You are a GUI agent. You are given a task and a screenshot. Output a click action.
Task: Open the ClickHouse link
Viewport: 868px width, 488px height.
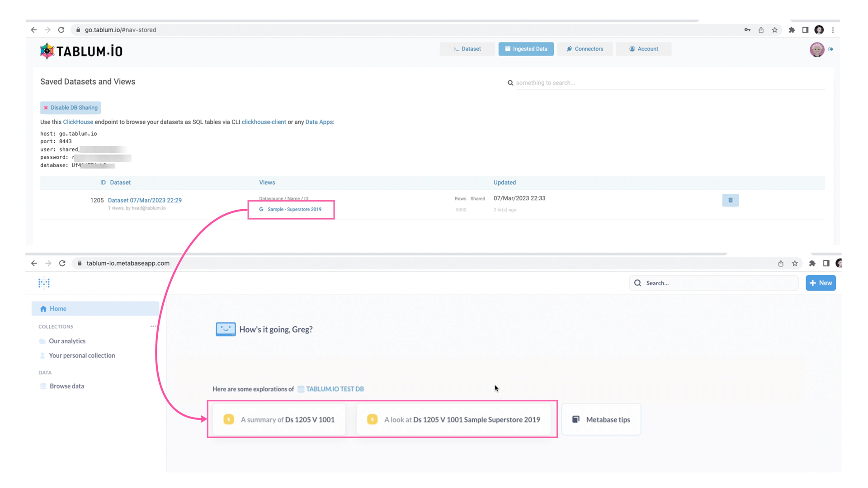coord(78,122)
